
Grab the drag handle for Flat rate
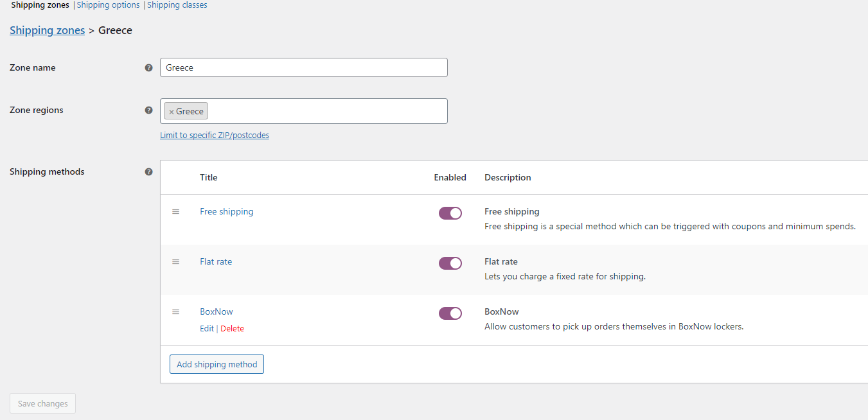[x=175, y=261]
